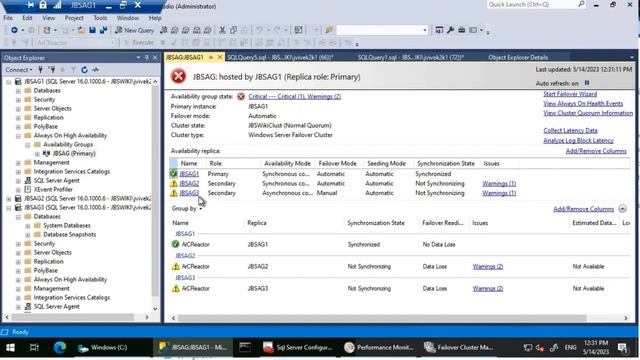Open Warnings (1) link in the JBSAG3 replica row
Screen dimensions: 640x360
[499, 193]
